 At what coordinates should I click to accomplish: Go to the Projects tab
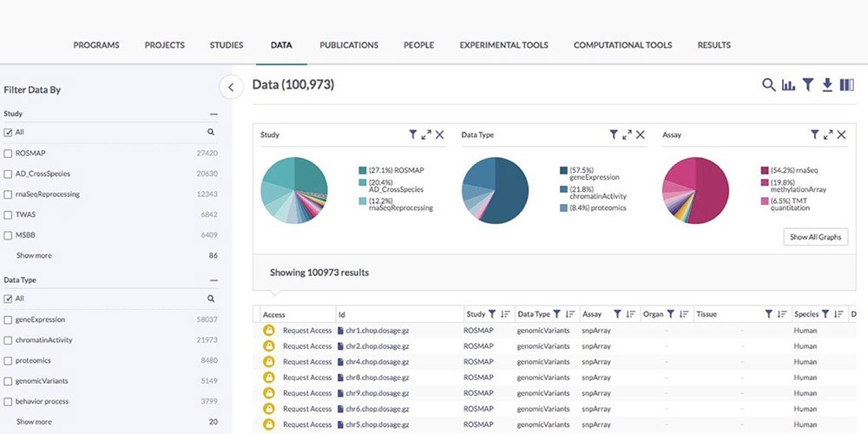click(164, 45)
